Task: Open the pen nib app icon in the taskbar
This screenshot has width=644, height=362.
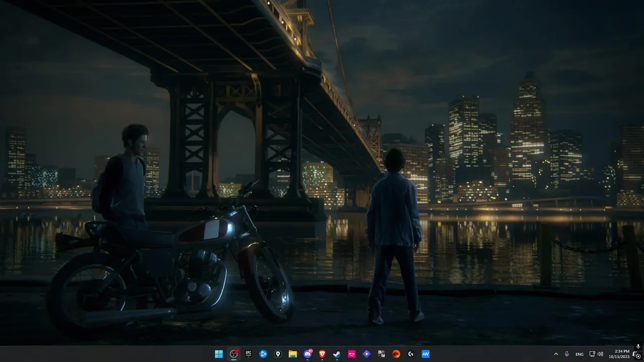Action: (278, 354)
